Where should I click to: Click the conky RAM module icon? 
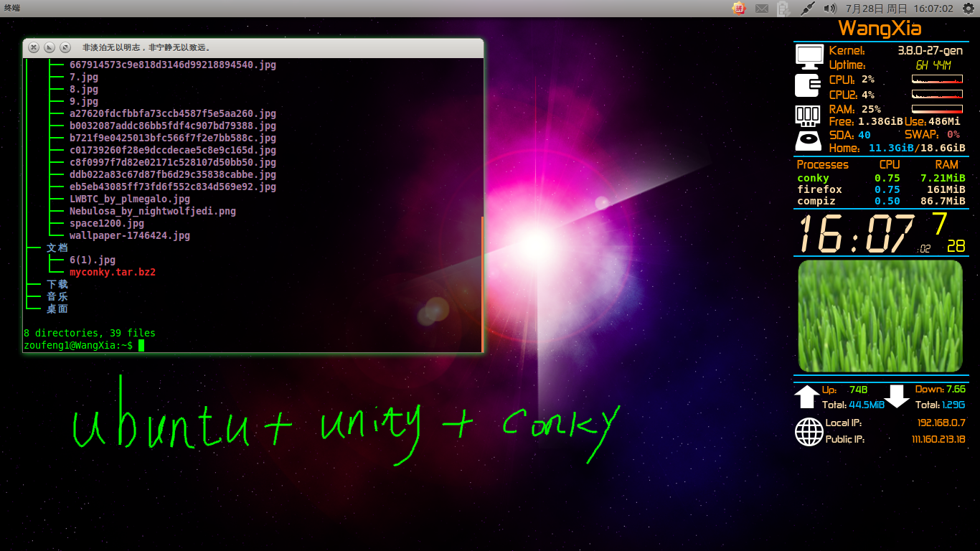808,115
